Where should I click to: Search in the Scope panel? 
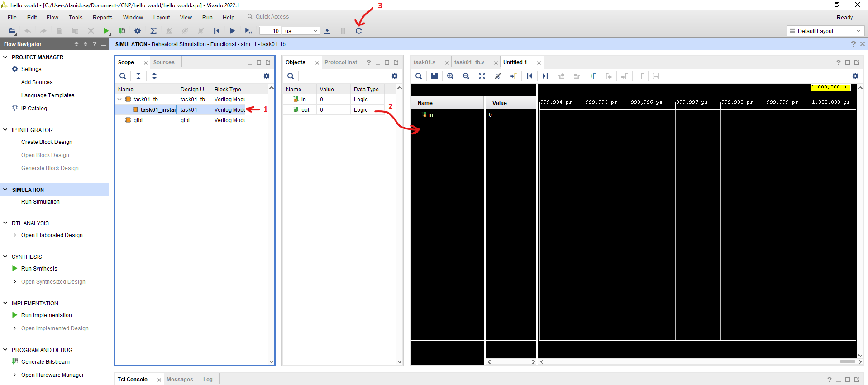[x=123, y=76]
